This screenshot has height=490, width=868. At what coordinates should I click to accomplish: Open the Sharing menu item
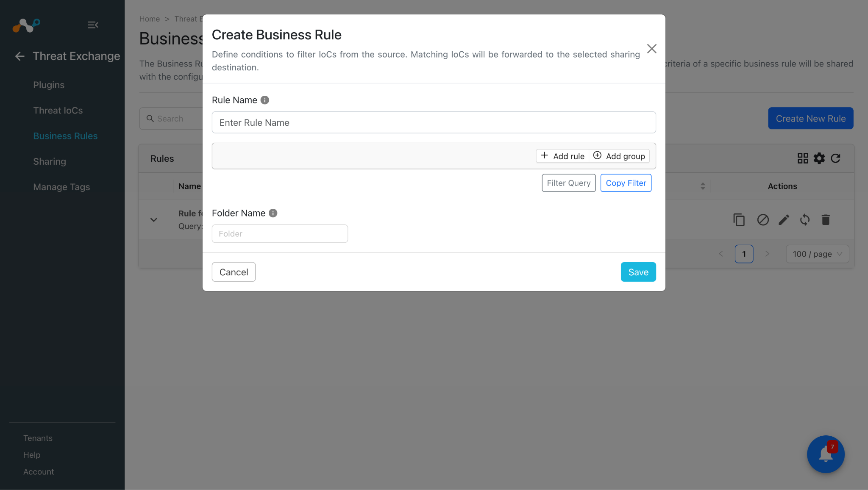tap(50, 161)
